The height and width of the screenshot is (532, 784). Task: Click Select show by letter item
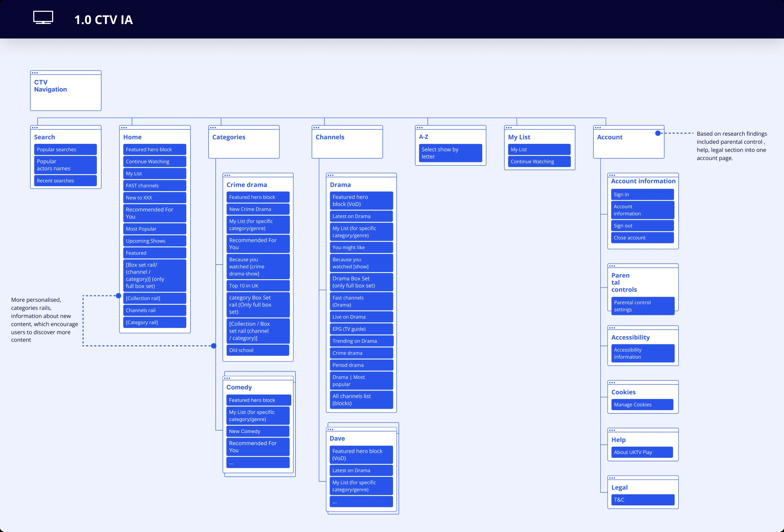pyautogui.click(x=451, y=153)
